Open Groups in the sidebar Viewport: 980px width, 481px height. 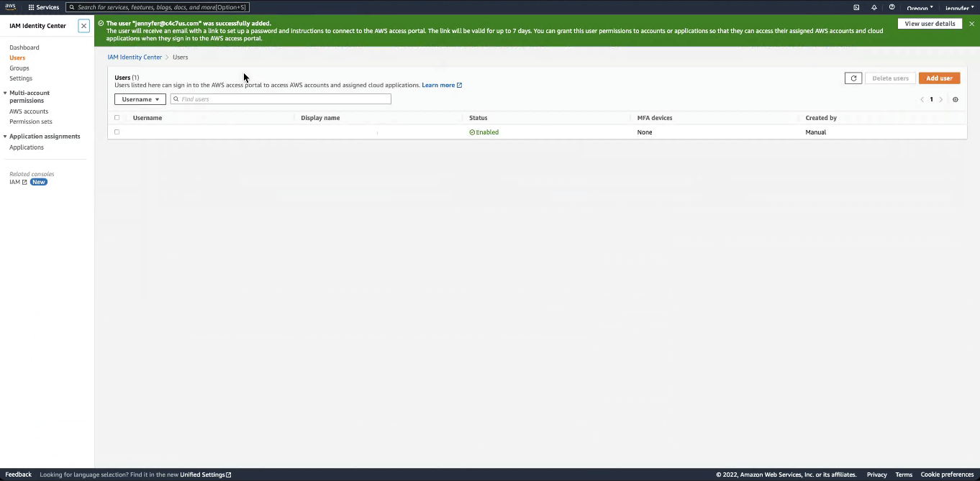pos(19,68)
